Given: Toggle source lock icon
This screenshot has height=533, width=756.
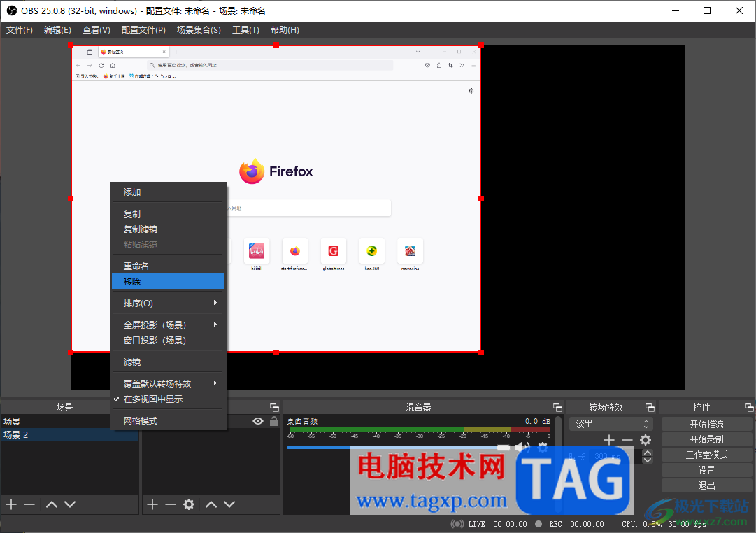Looking at the screenshot, I should point(274,421).
